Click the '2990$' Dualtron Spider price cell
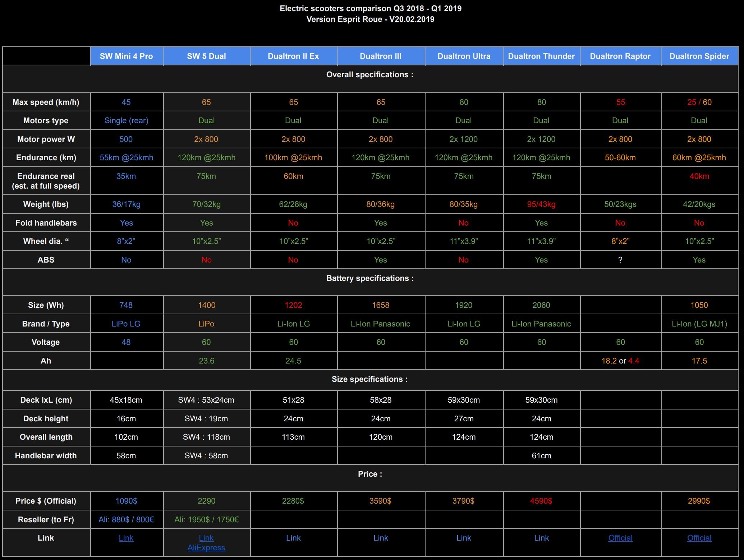 [x=699, y=501]
